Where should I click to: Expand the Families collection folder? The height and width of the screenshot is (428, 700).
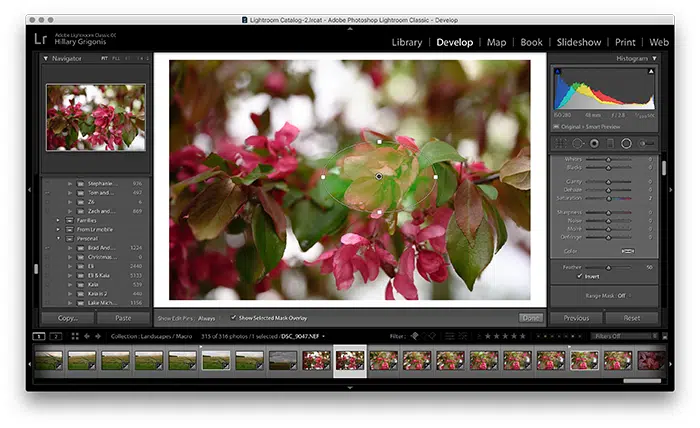click(x=58, y=220)
